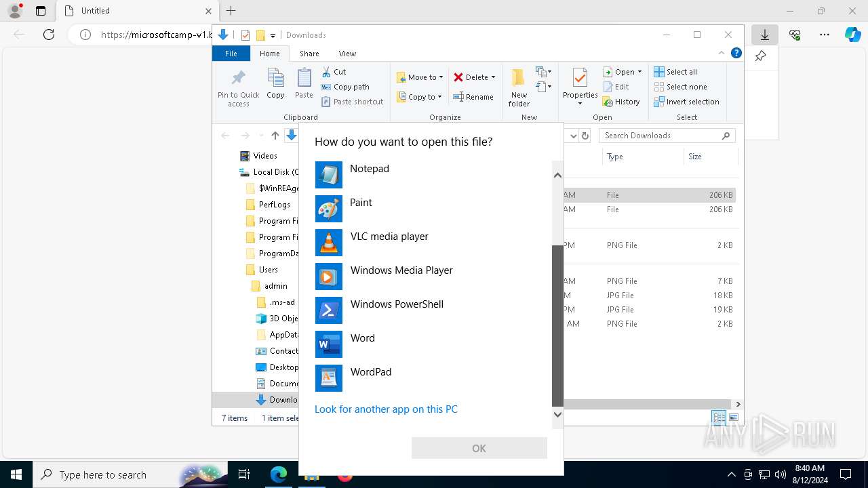868x488 pixels.
Task: Click Copy path in Clipboard group
Action: point(345,87)
